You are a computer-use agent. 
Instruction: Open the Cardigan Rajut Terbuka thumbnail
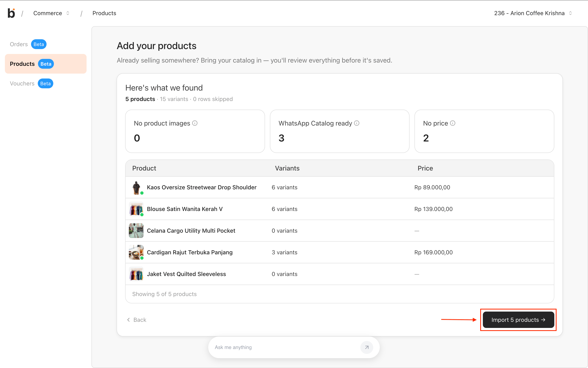pyautogui.click(x=136, y=252)
